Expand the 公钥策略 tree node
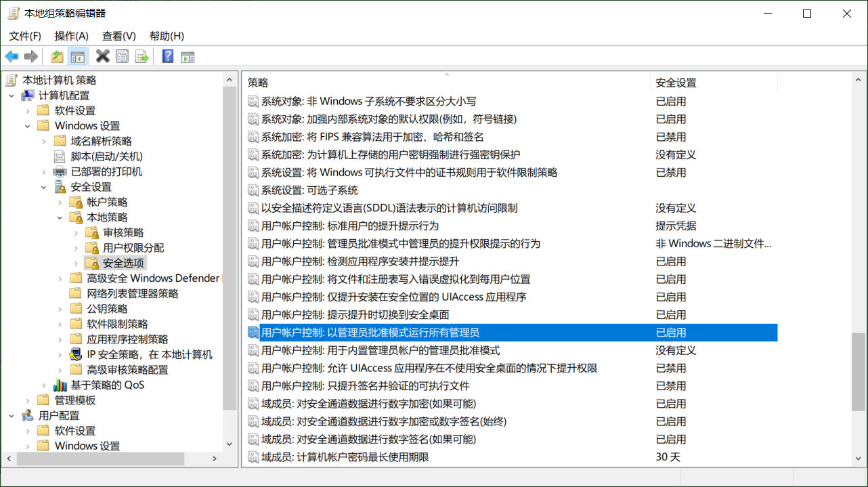 click(60, 308)
